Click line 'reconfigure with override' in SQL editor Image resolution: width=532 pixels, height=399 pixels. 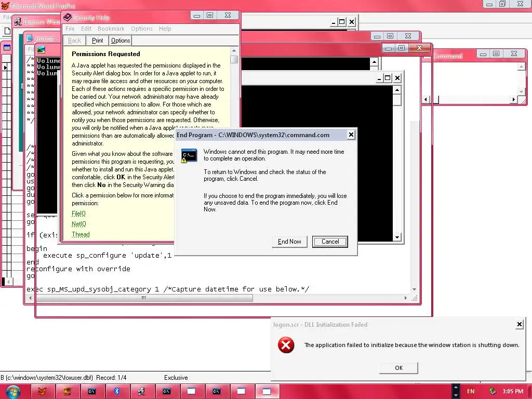tap(78, 269)
